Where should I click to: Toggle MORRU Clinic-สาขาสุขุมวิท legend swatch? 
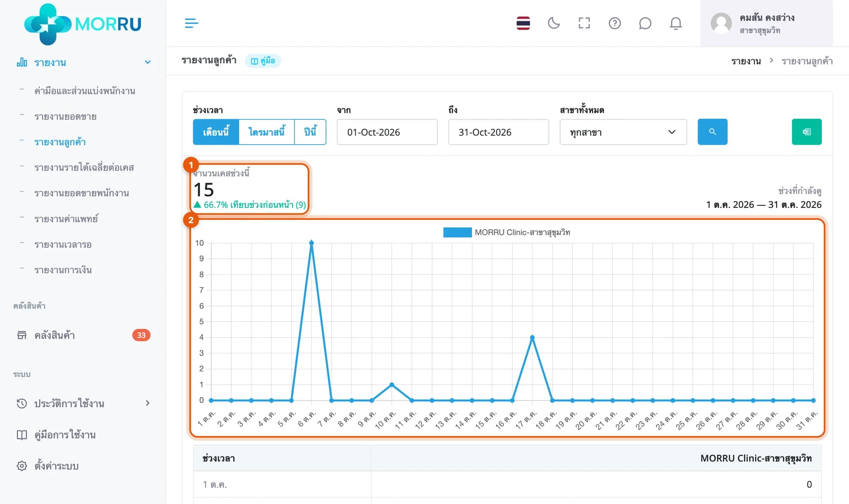(457, 232)
